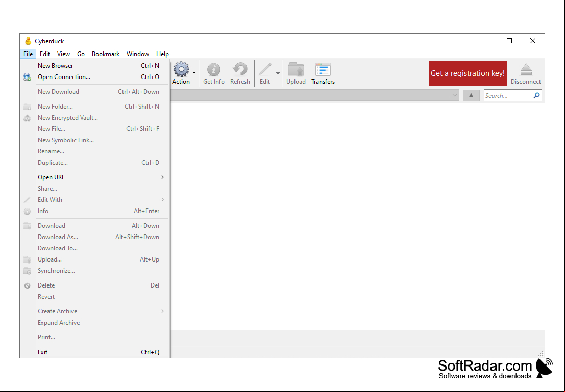Open the path dropdown in navigation bar

coord(455,95)
